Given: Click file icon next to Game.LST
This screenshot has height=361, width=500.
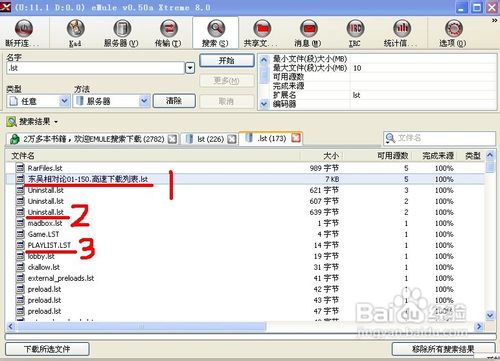Looking at the screenshot, I should [x=20, y=234].
